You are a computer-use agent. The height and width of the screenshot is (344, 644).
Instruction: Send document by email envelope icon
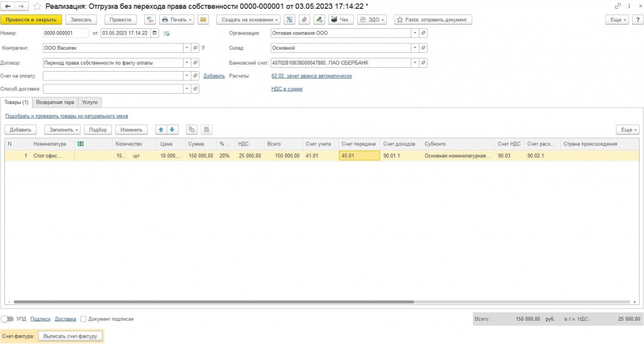tap(203, 19)
